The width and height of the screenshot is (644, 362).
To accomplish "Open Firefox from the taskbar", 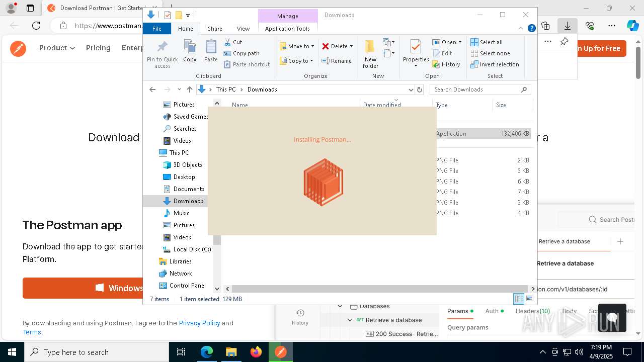I will (256, 352).
